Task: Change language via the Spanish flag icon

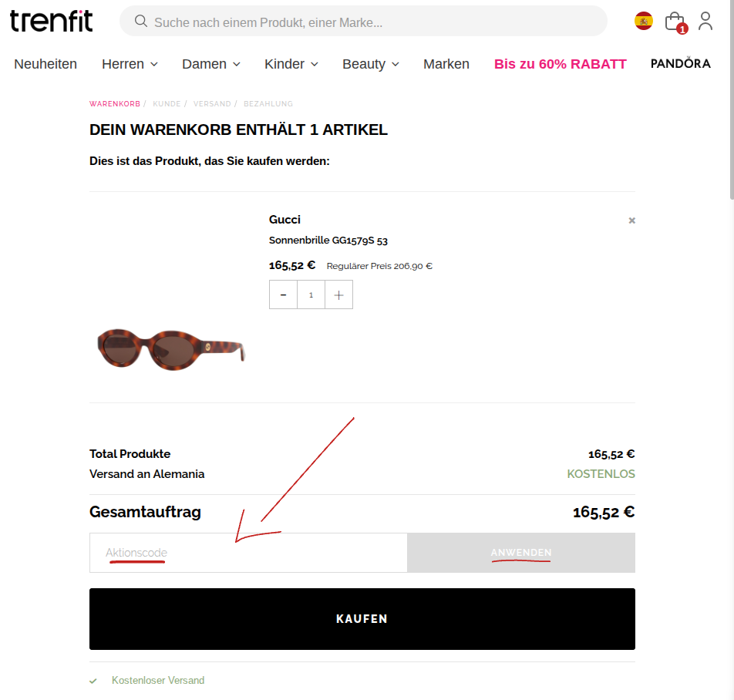Action: (644, 22)
